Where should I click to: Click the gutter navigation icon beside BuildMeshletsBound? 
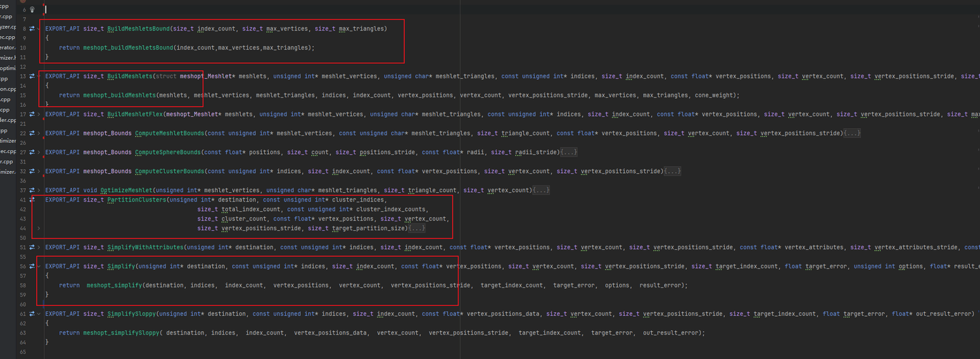pyautogui.click(x=32, y=29)
